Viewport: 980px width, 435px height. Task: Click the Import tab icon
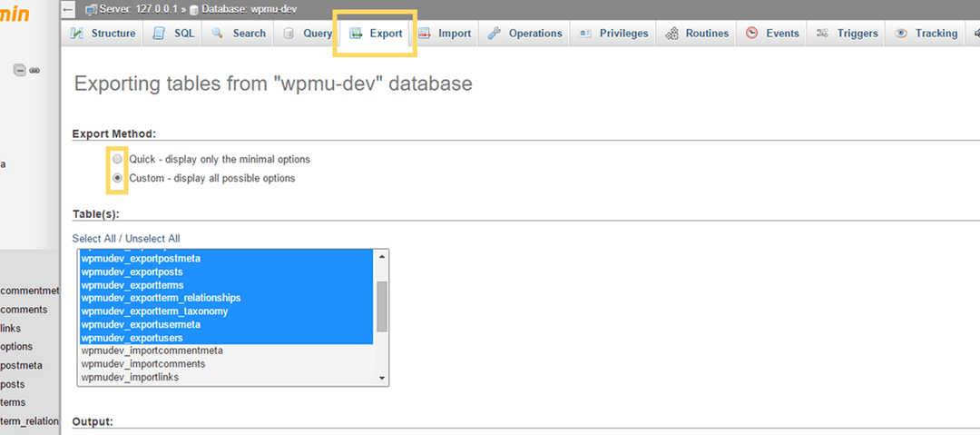point(425,34)
